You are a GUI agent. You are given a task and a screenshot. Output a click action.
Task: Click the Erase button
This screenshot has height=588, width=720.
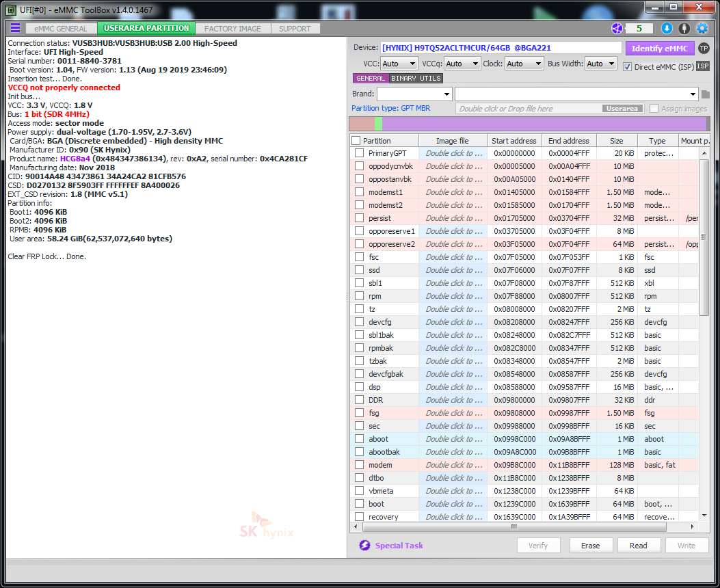coord(590,546)
